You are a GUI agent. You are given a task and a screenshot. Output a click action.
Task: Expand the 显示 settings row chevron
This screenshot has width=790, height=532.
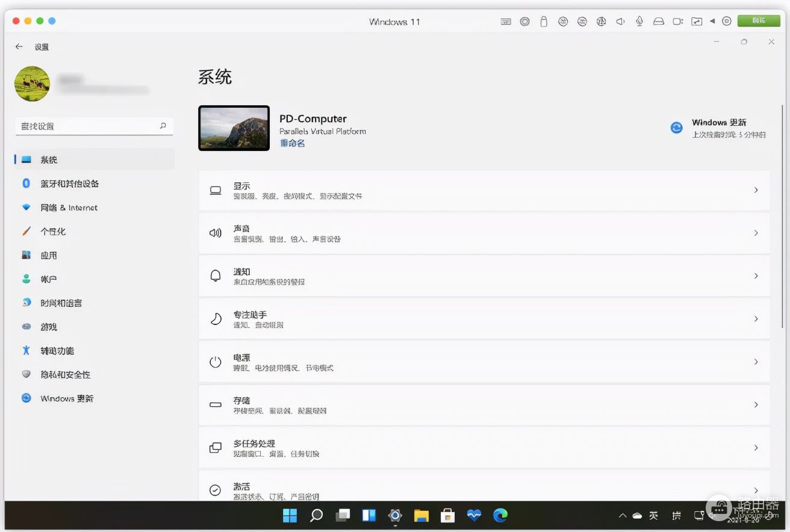756,190
